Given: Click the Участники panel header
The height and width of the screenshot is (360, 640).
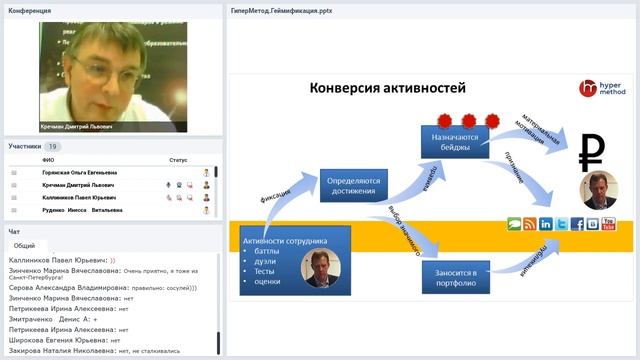Looking at the screenshot, I should (x=24, y=146).
